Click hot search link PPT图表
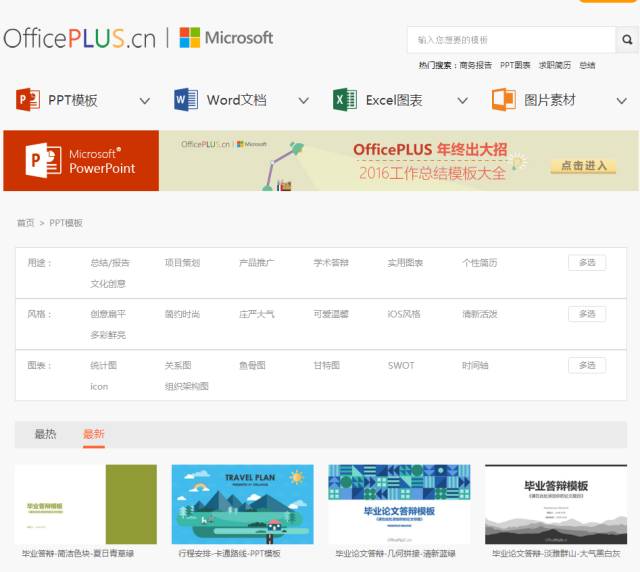The width and height of the screenshot is (640, 572). (x=515, y=65)
